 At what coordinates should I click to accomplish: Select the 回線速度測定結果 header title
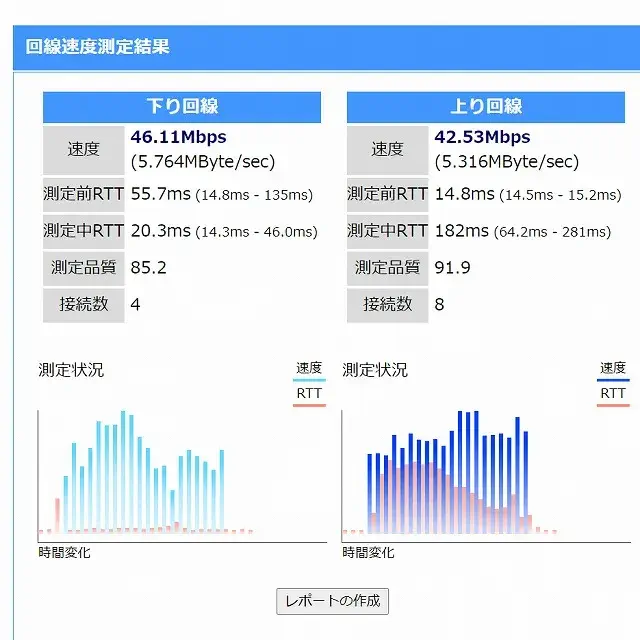[x=97, y=46]
